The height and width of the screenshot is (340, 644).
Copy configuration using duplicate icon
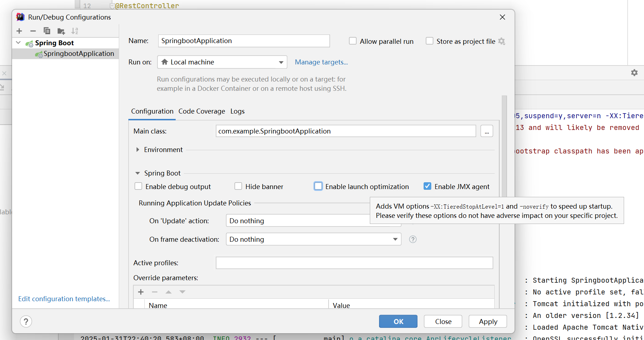[47, 31]
